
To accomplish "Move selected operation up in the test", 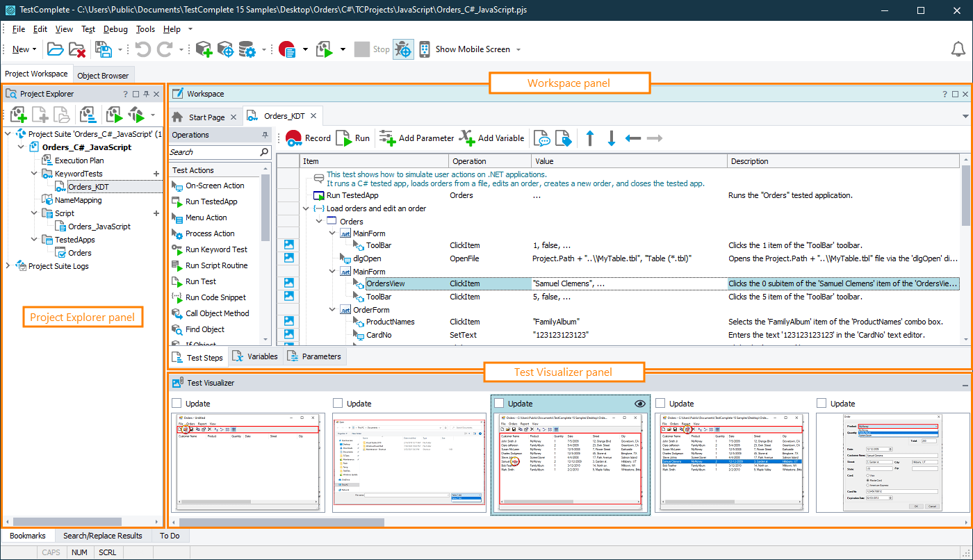I will click(589, 138).
